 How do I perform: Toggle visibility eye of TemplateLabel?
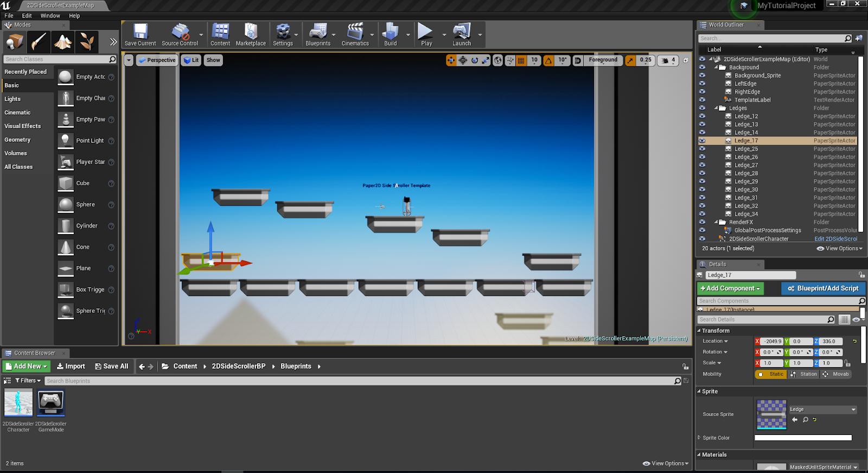point(702,100)
